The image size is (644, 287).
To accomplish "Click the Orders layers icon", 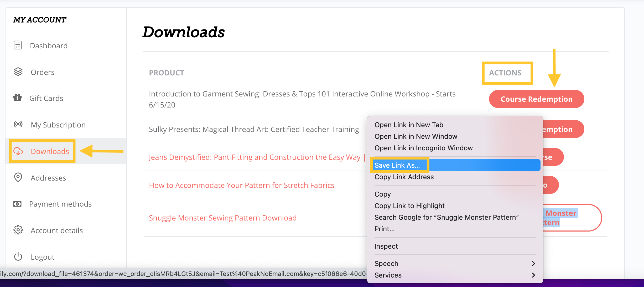I will pos(18,72).
